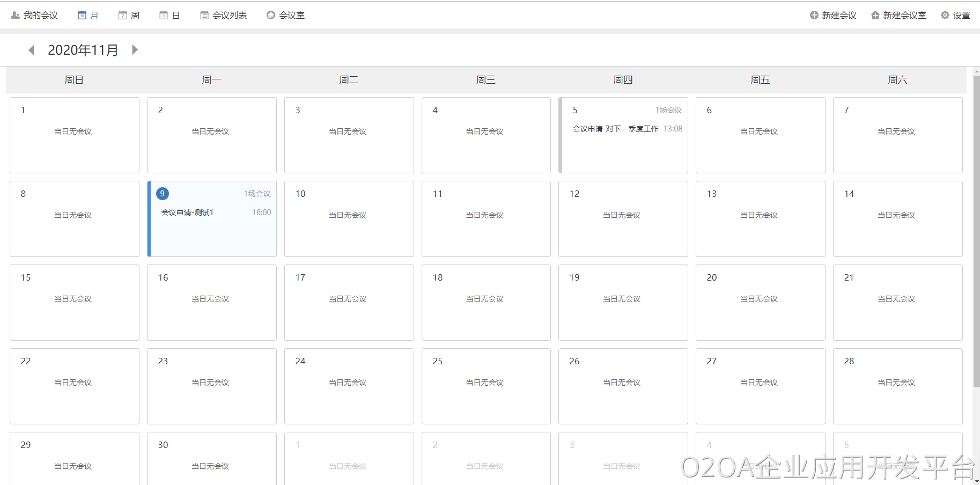This screenshot has height=485, width=980.
Task: Open the 会议申请-测试1 meeting entry
Action: click(x=188, y=212)
